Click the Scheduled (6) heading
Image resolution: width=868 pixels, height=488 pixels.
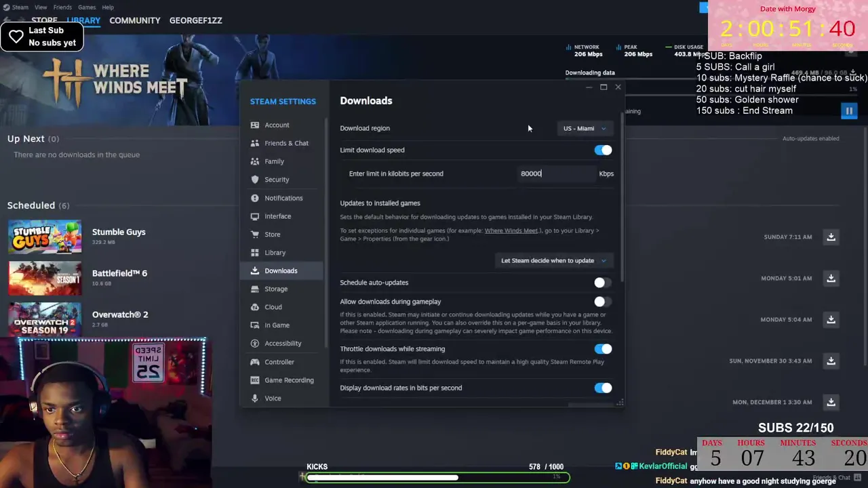click(x=38, y=205)
